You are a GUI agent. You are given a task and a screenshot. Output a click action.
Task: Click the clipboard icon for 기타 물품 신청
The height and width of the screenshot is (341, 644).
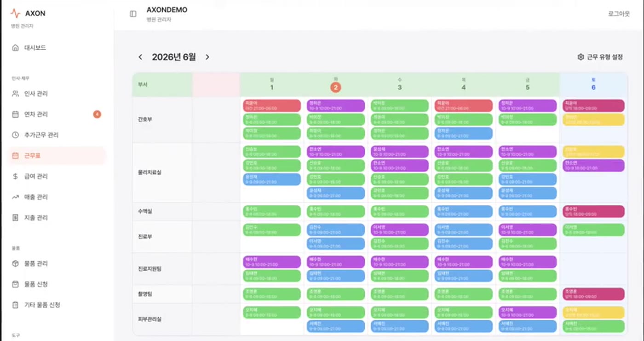pos(16,305)
